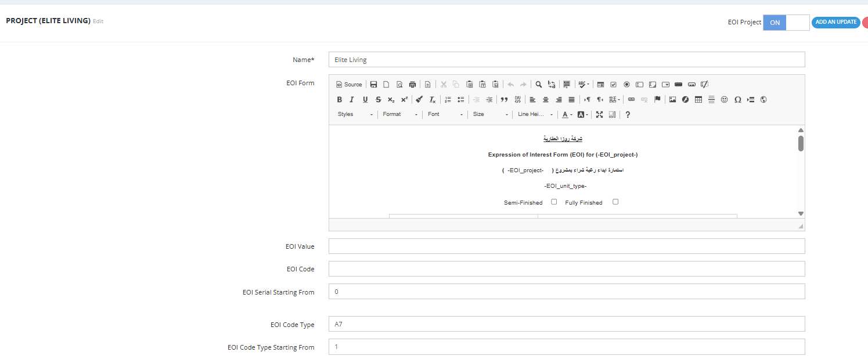Maximize the editor with the fullscreen icon
Screen dimensions: 868x356
point(599,115)
